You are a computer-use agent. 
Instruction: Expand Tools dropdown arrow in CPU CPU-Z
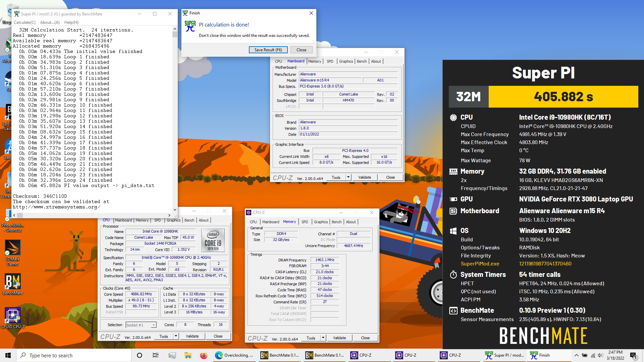[x=175, y=336]
